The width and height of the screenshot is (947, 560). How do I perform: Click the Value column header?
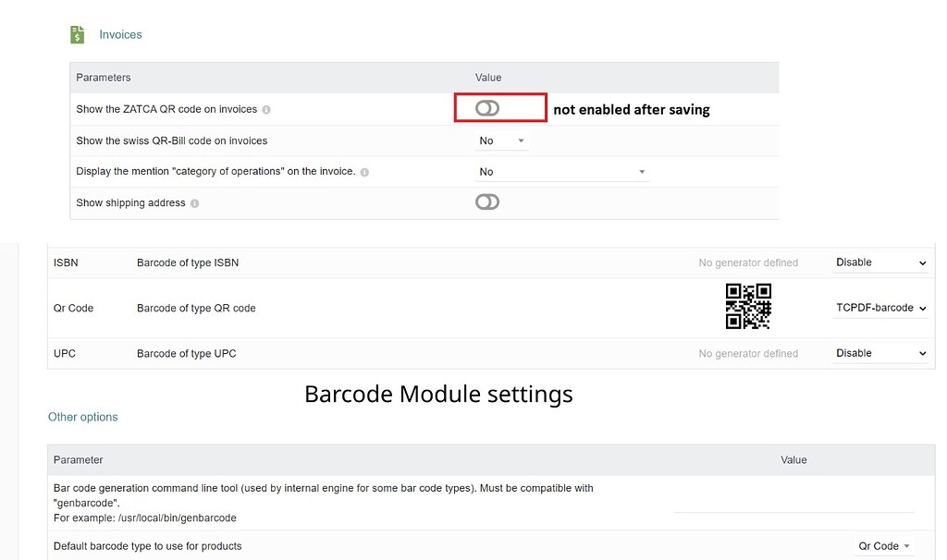point(488,78)
